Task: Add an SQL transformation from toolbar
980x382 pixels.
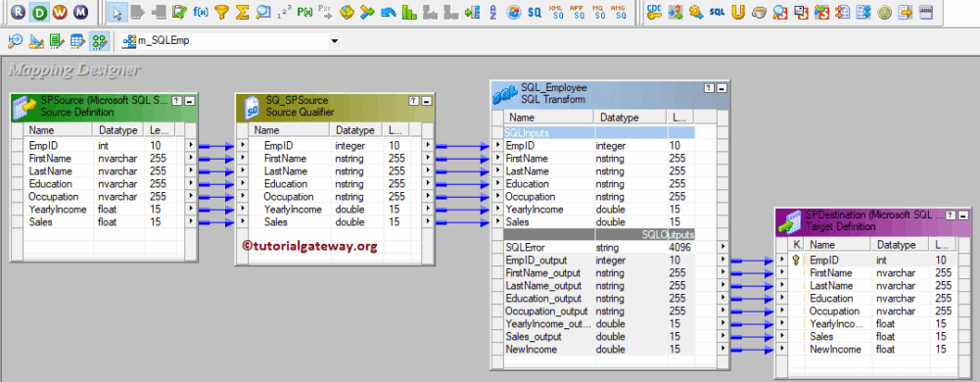Action: (x=718, y=11)
